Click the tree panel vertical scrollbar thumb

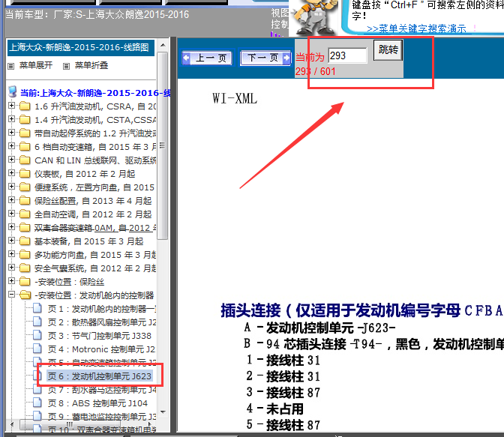point(163,146)
